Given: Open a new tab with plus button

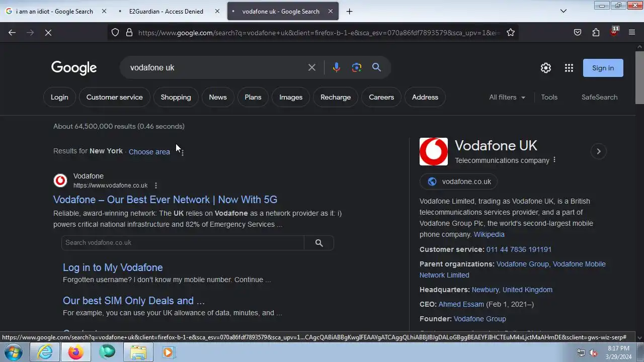Looking at the screenshot, I should (349, 11).
